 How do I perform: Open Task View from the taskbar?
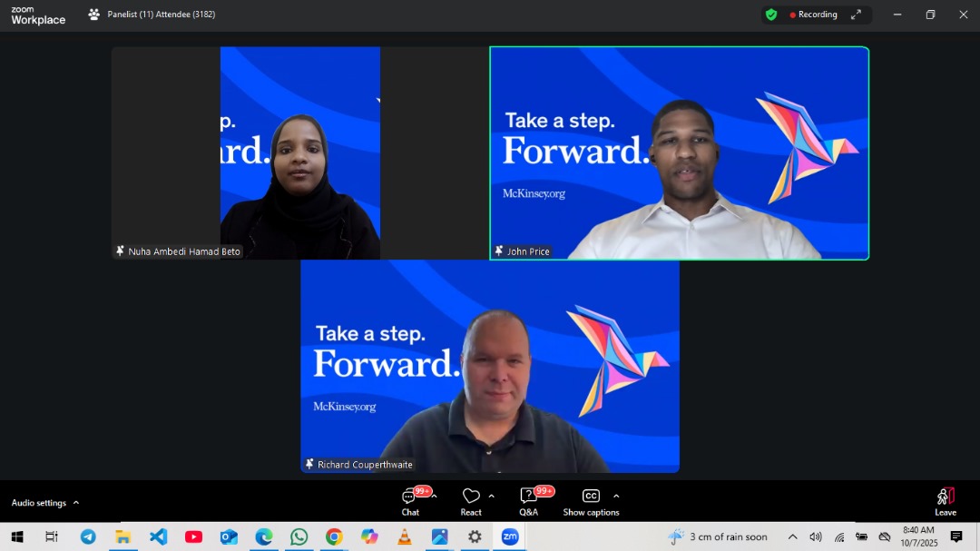tap(52, 536)
